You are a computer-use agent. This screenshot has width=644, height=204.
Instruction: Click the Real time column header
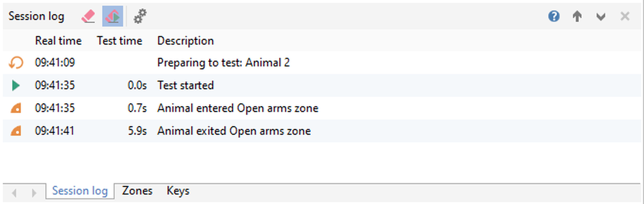pyautogui.click(x=58, y=41)
